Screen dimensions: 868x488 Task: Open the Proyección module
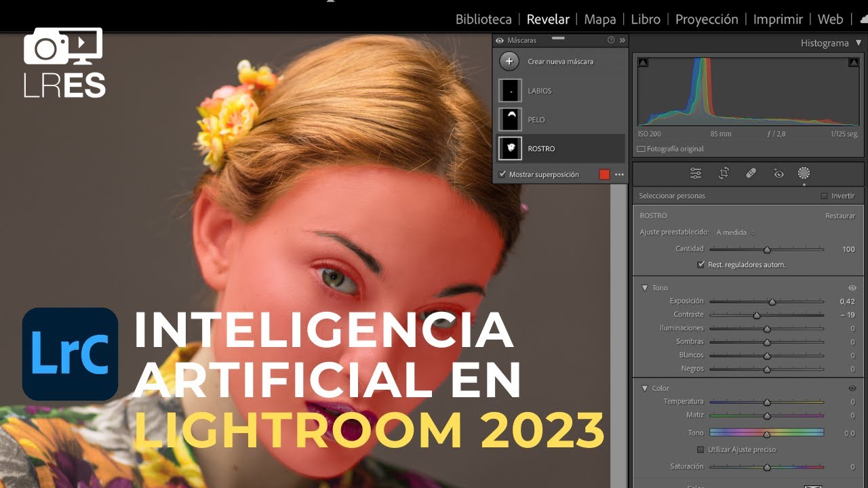pos(707,20)
